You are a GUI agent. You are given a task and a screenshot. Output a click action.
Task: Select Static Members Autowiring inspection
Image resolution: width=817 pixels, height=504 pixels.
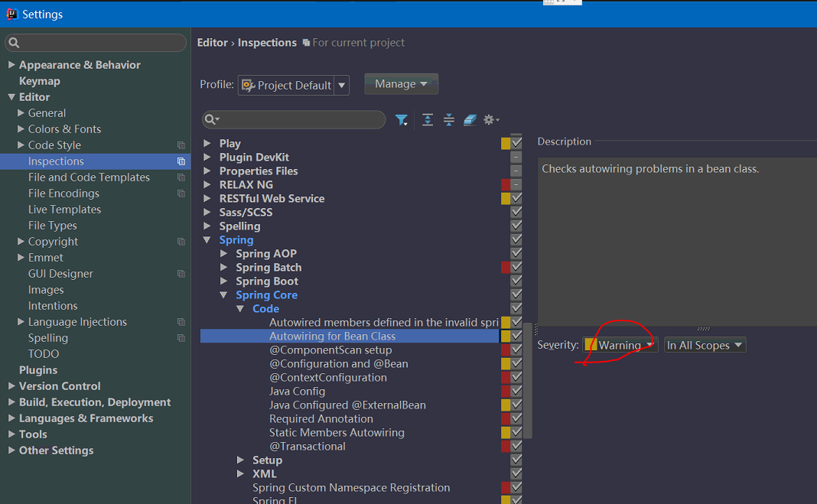(x=337, y=433)
